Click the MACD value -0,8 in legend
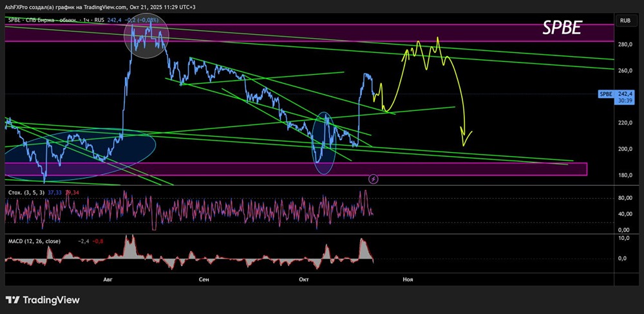The width and height of the screenshot is (644, 314). click(97, 241)
